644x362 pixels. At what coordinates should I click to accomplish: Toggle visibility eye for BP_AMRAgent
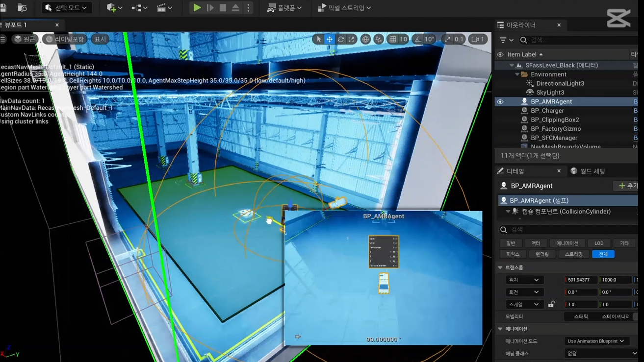pos(500,101)
